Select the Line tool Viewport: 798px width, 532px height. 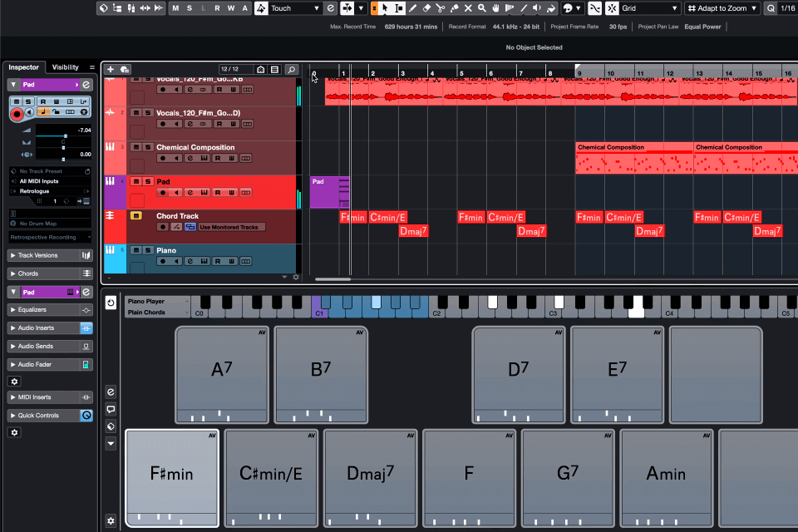pyautogui.click(x=523, y=8)
